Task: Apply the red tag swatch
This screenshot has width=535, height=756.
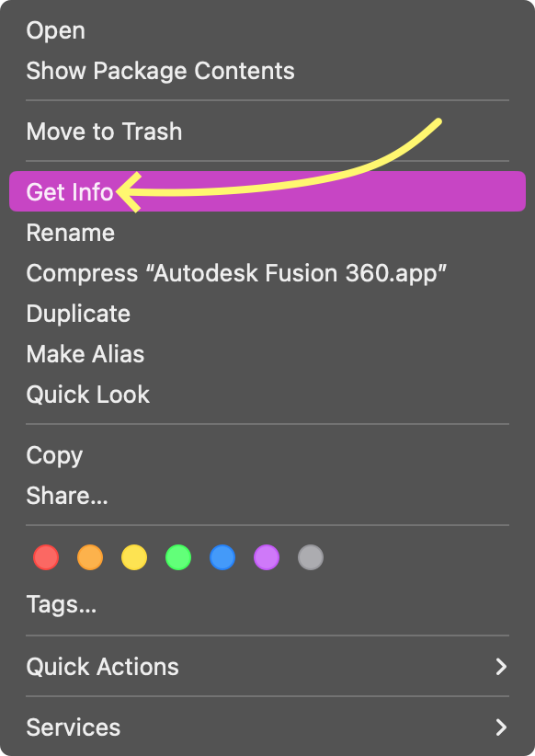Action: (x=46, y=557)
